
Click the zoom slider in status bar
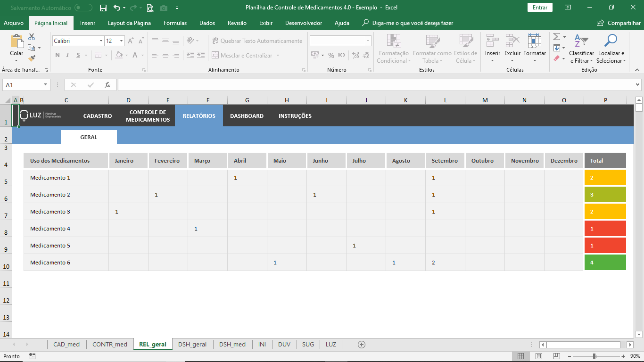coord(594,356)
